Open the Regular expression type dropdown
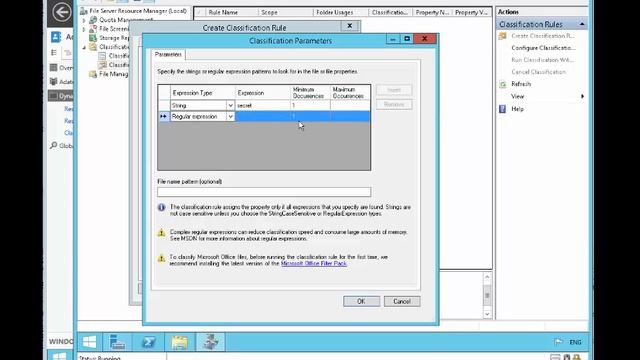 (230, 116)
